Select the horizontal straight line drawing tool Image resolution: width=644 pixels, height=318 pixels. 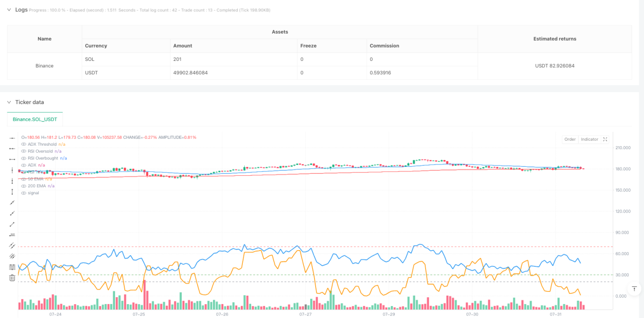[x=12, y=137]
